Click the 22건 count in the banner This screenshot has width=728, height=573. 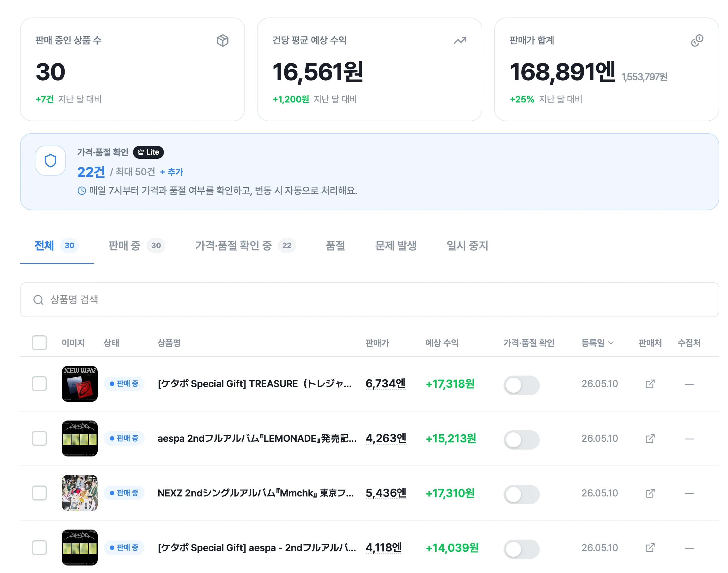(x=91, y=172)
